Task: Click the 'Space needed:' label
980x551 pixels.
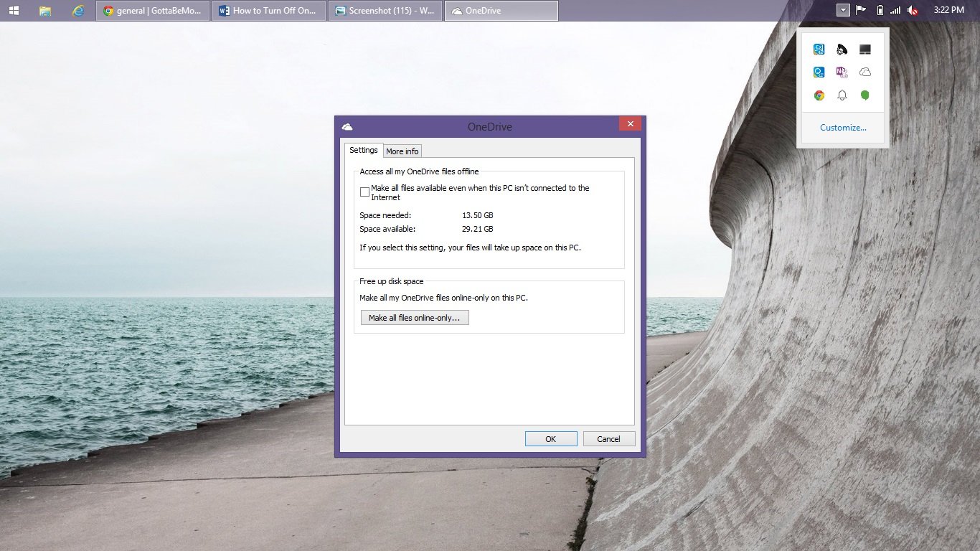Action: (385, 215)
